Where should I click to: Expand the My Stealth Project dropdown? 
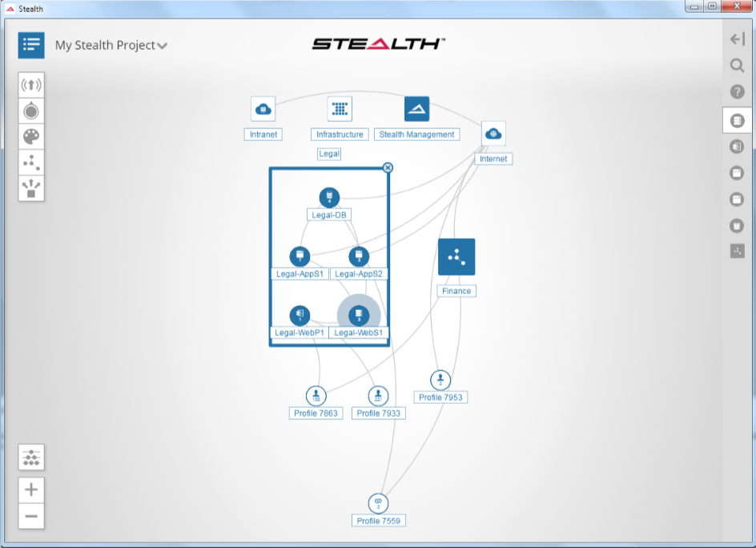pos(163,46)
